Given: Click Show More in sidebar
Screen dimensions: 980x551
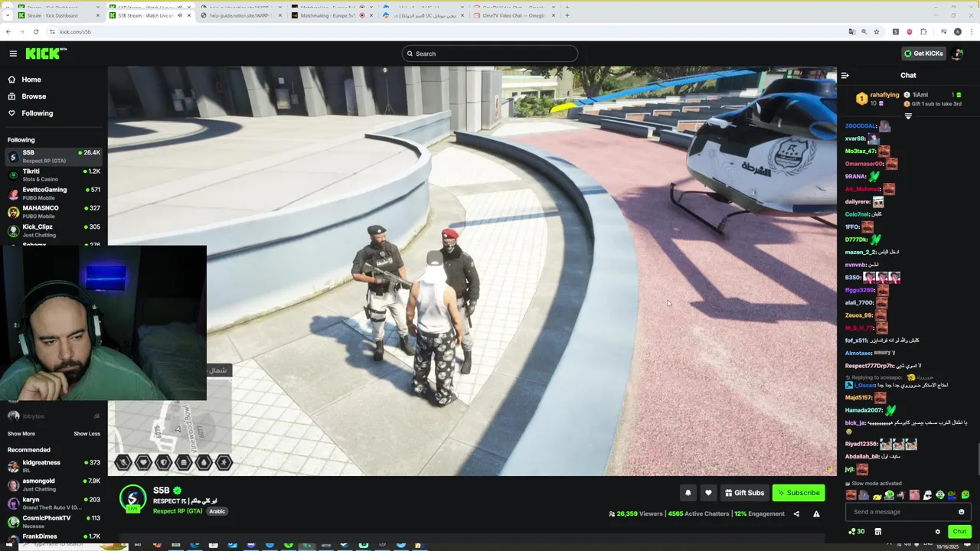Looking at the screenshot, I should pos(21,434).
